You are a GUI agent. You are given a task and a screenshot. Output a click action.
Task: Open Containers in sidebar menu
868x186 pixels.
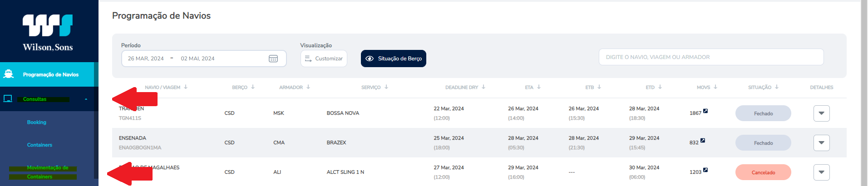coord(39,145)
